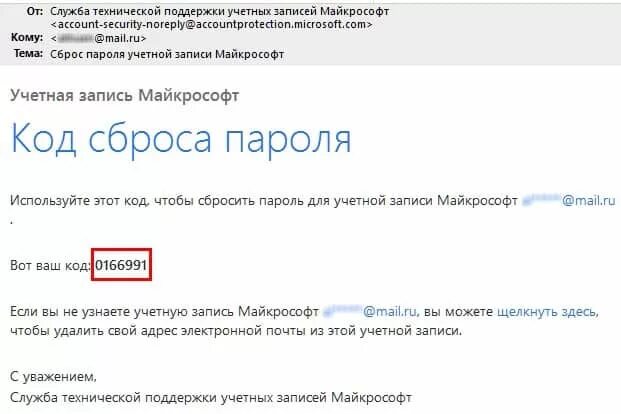Image resolution: width=621 pixels, height=414 pixels.
Task: Click the 'Используйте этот код' instruction sentence
Action: click(264, 200)
